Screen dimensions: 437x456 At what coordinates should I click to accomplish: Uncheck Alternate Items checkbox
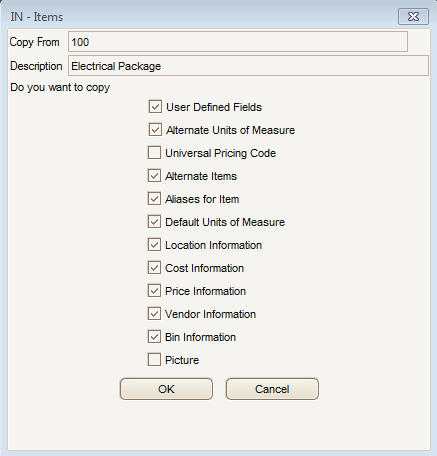[x=154, y=176]
